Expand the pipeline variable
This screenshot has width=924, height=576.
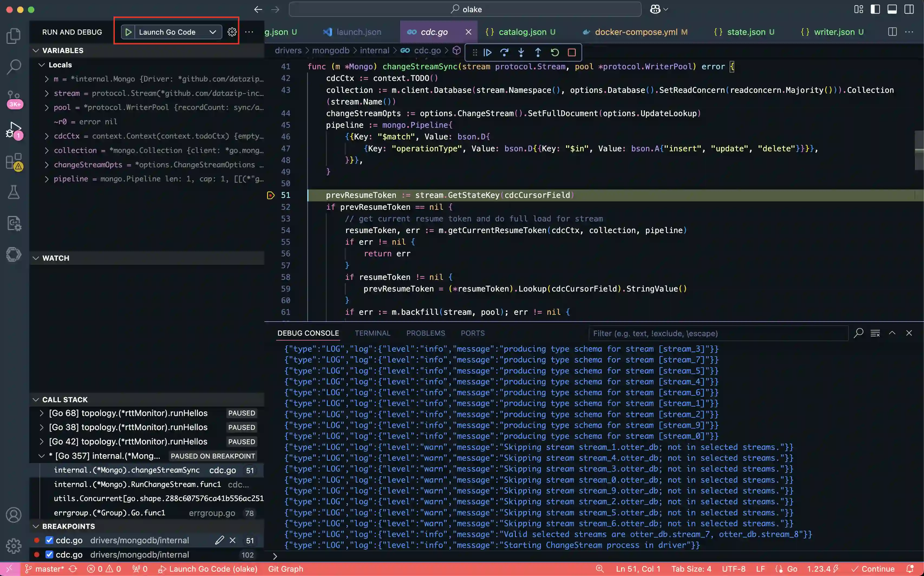pyautogui.click(x=47, y=179)
